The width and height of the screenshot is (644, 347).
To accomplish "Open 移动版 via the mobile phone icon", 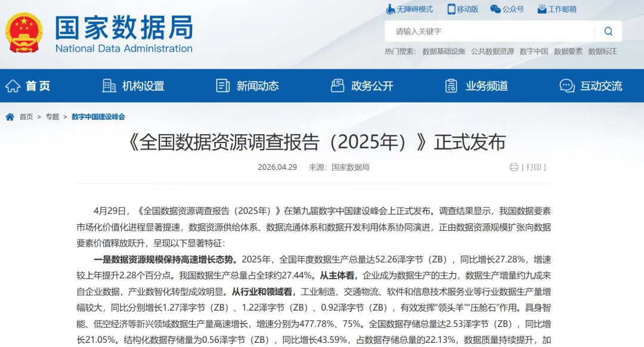I will coord(451,9).
